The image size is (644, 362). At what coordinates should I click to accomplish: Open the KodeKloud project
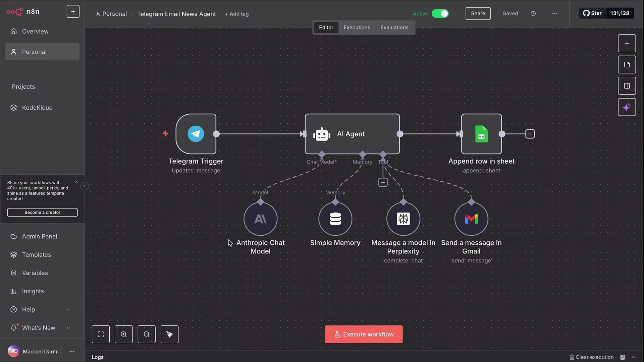(42, 108)
